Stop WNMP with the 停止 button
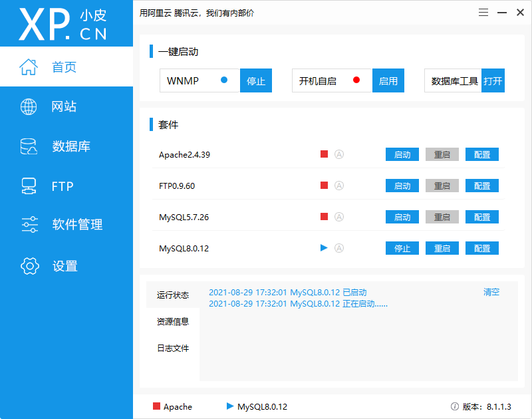This screenshot has width=532, height=419. [256, 80]
